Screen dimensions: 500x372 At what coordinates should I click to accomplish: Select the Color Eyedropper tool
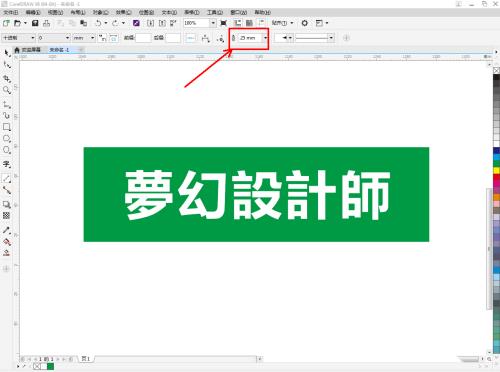[7, 230]
